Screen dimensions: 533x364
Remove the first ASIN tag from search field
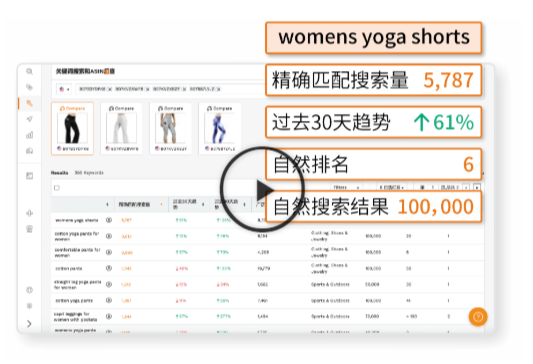tap(109, 89)
